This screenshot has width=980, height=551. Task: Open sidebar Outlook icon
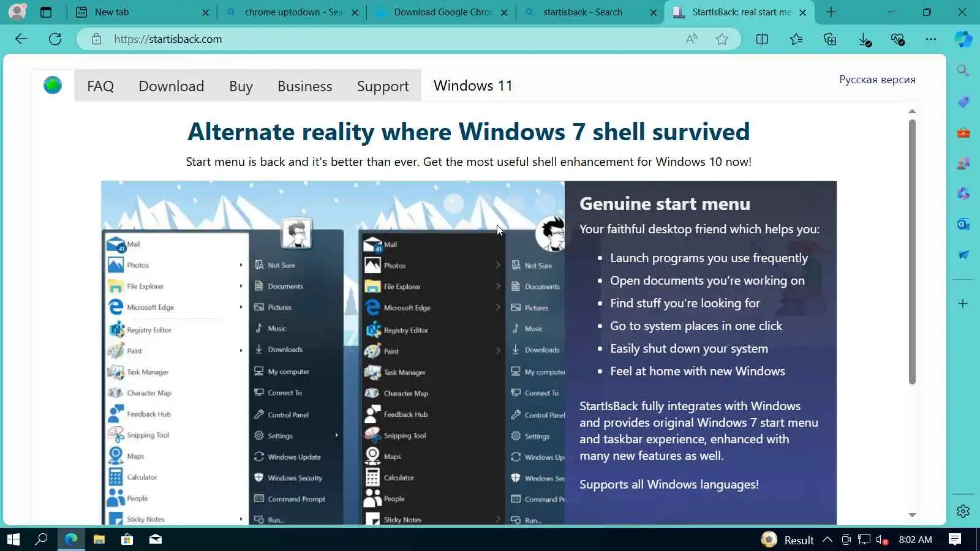(x=963, y=224)
